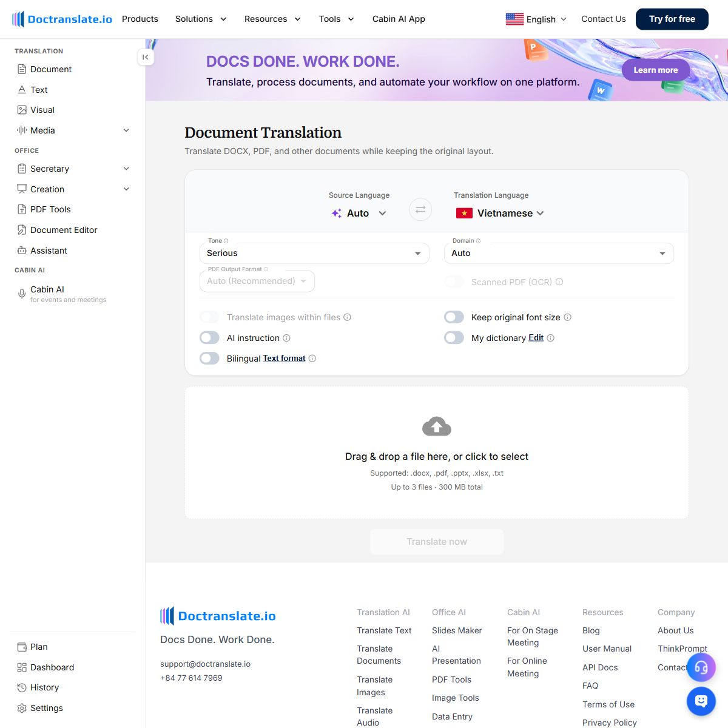Open the Slides Maker footer link
This screenshot has width=728, height=728.
pos(457,630)
